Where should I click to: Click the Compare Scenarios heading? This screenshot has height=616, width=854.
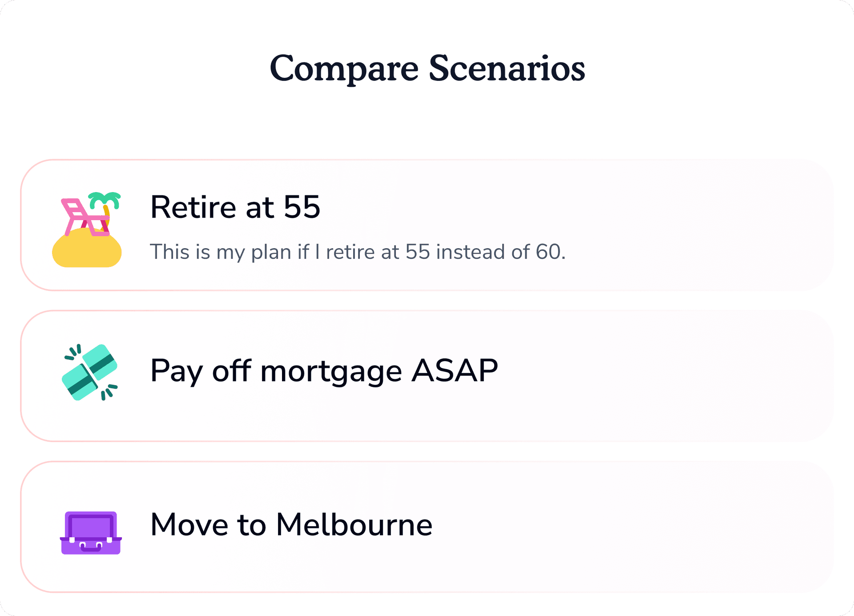click(x=427, y=68)
